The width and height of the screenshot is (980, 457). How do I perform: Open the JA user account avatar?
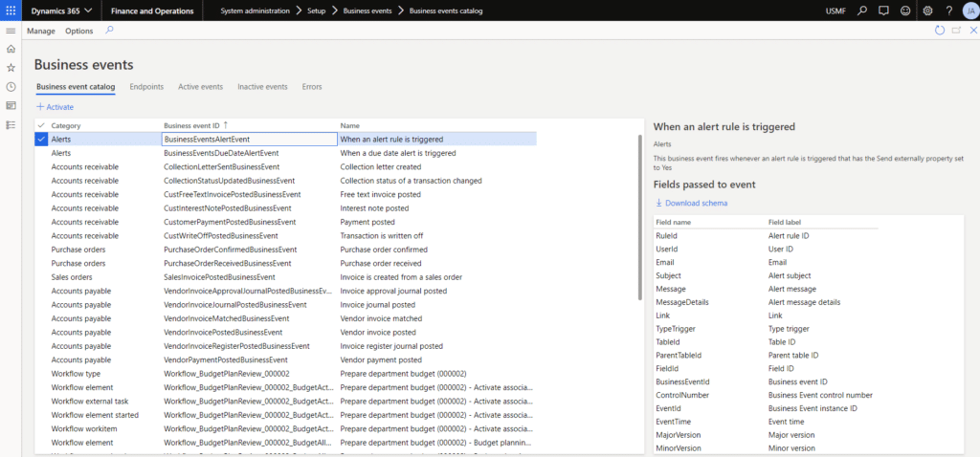(969, 11)
